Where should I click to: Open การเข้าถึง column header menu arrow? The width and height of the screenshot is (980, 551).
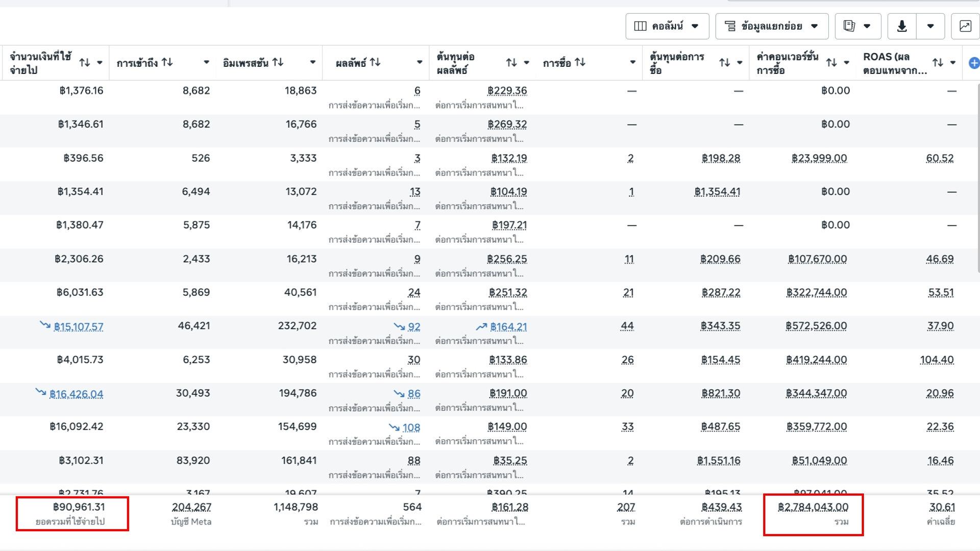click(206, 62)
